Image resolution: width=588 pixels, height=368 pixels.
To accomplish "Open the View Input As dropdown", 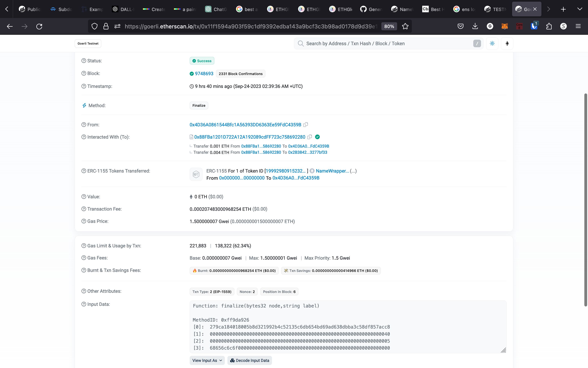I will [207, 360].
